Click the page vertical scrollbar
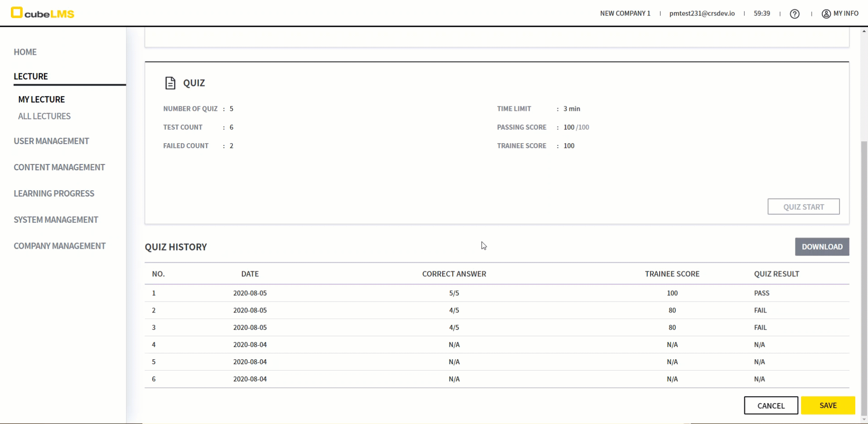Viewport: 868px width, 424px height. tap(864, 272)
